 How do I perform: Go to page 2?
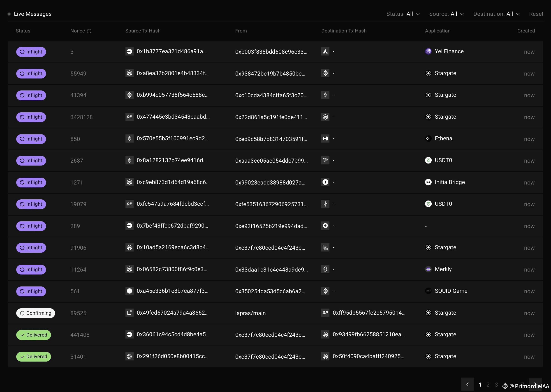(488, 385)
